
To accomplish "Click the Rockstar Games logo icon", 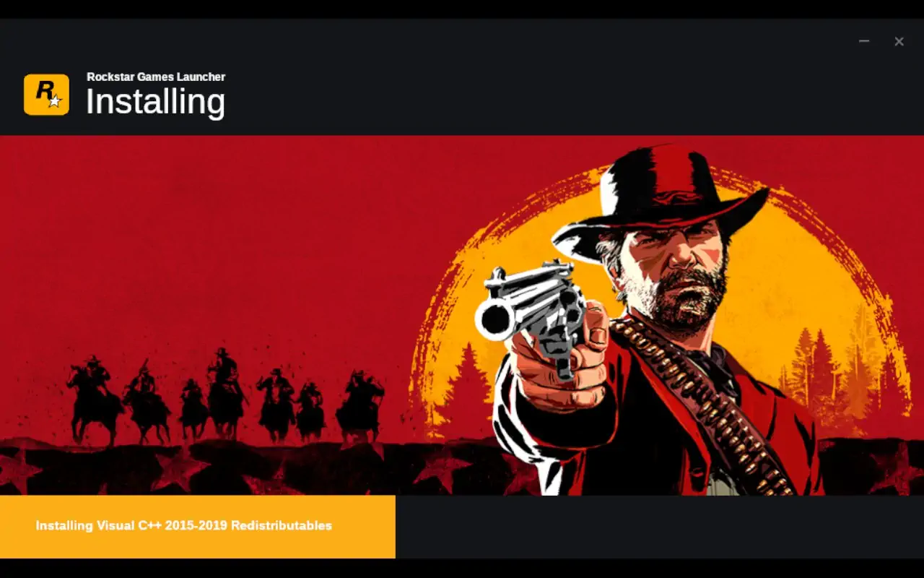I will (46, 95).
